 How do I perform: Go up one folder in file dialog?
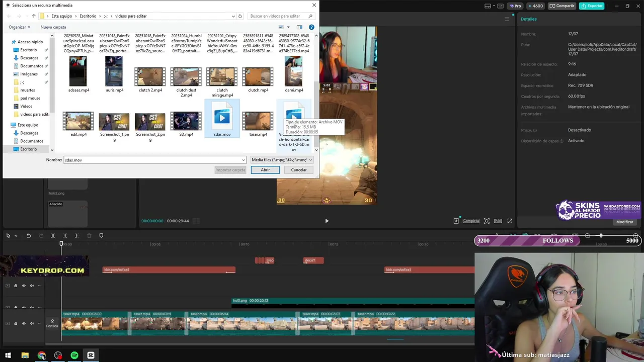tap(34, 16)
